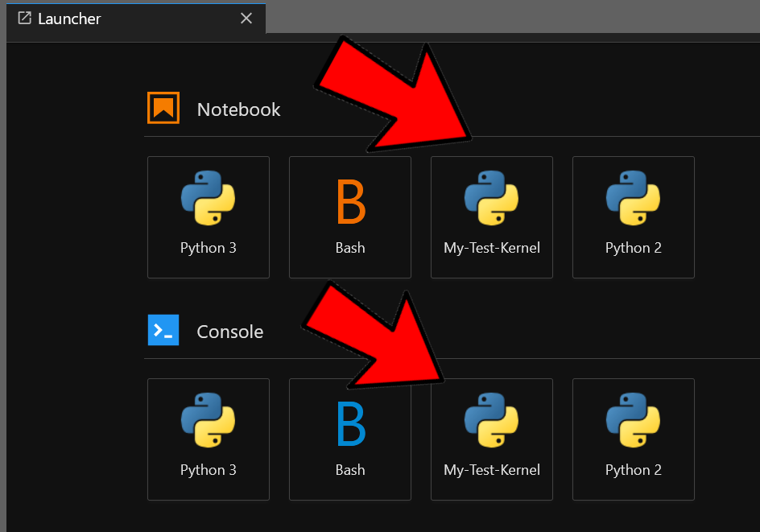Select the Notebook section heading
The height and width of the screenshot is (532, 760).
(x=238, y=108)
